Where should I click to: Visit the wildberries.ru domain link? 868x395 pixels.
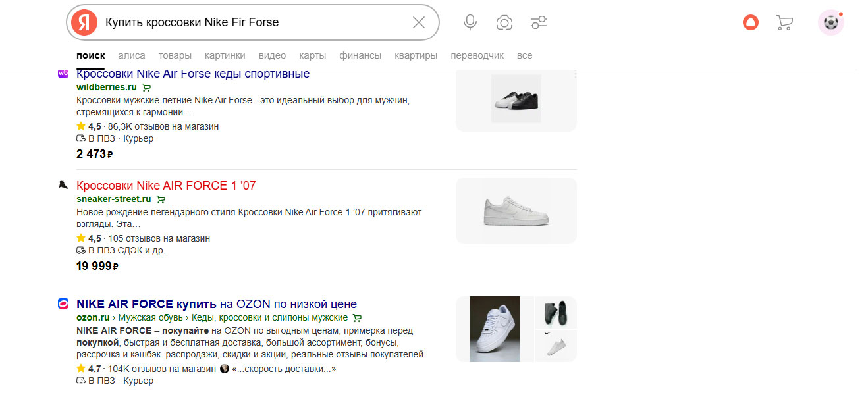coord(107,87)
